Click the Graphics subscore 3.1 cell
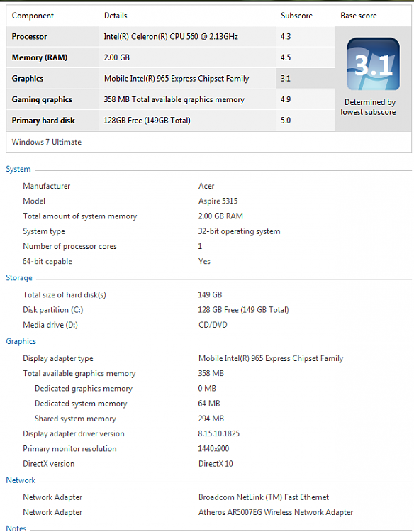414x532 pixels. [305, 78]
